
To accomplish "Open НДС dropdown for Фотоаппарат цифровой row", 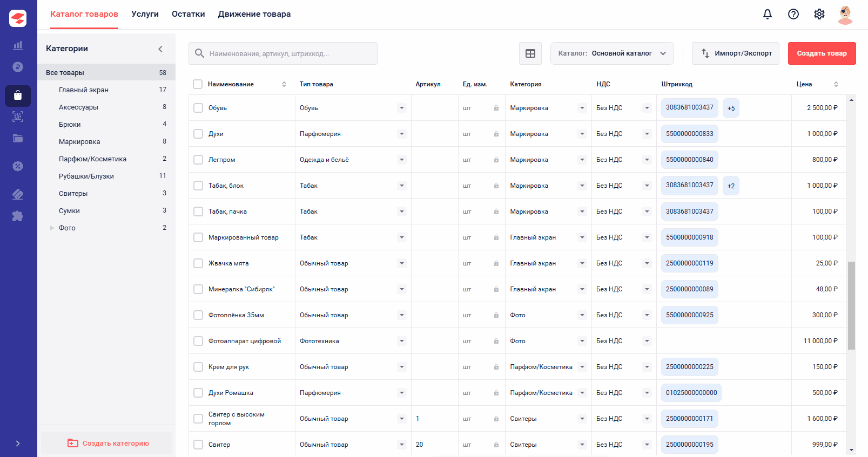I will (647, 341).
